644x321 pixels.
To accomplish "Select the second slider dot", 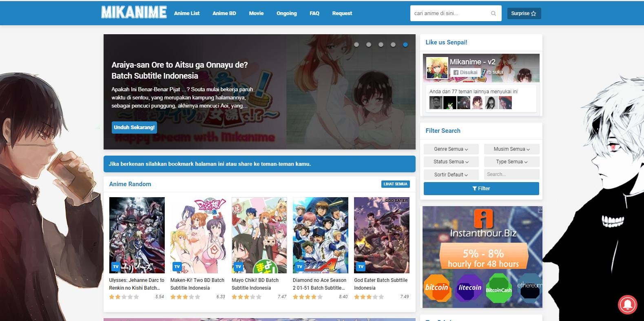I will pos(369,44).
